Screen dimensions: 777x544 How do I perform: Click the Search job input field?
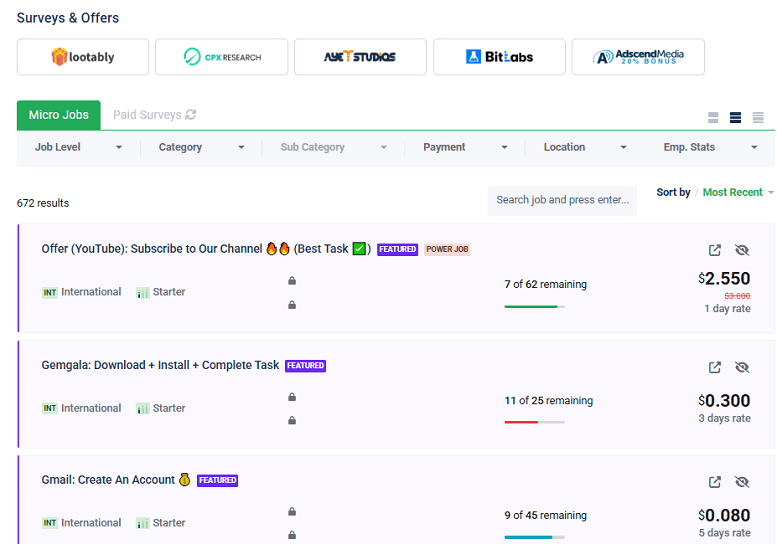[562, 200]
